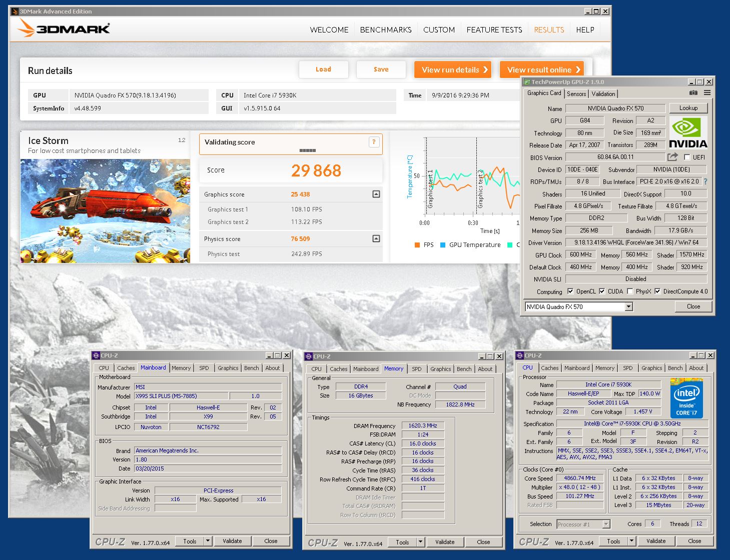Click the Validating score help question icon

(374, 142)
